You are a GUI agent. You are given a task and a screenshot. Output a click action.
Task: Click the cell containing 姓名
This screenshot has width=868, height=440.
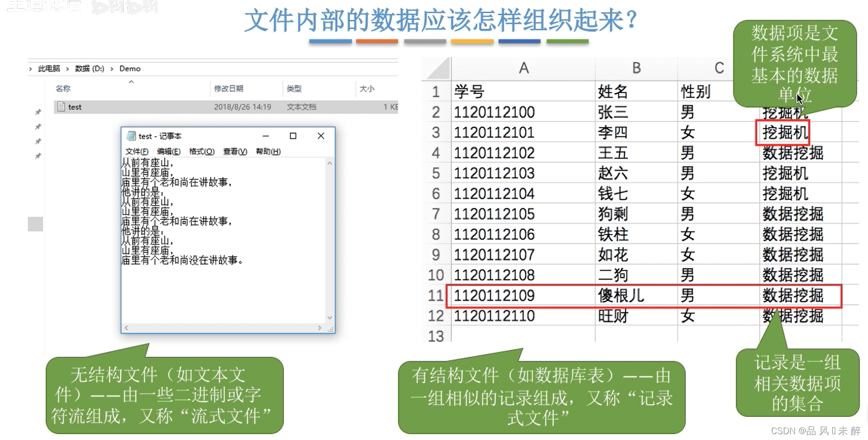click(x=636, y=92)
